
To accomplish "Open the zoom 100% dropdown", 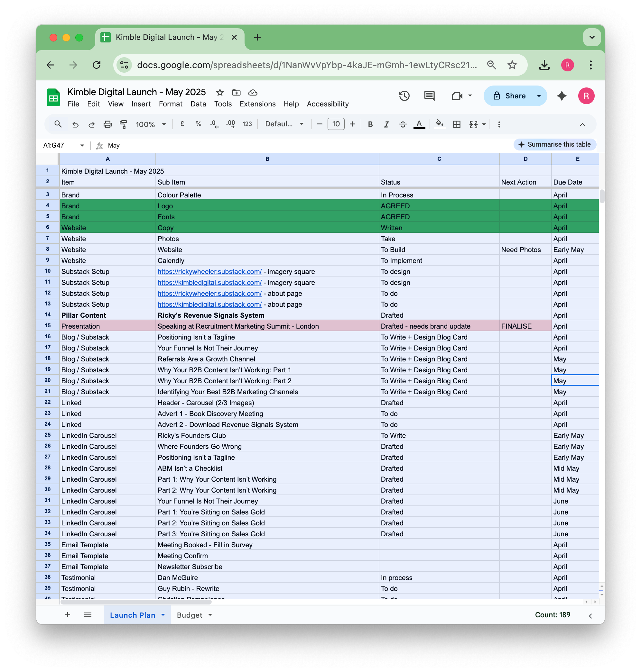I will 151,124.
